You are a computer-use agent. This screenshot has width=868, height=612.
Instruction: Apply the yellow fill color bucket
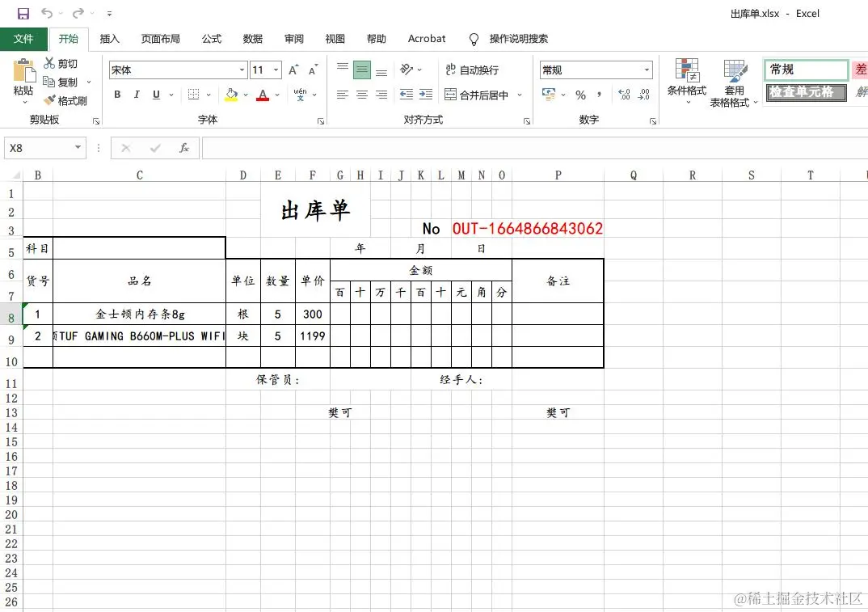tap(231, 95)
